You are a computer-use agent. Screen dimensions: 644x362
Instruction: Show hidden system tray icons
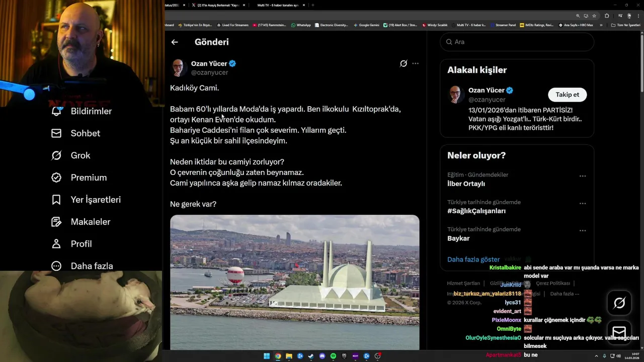(597, 356)
